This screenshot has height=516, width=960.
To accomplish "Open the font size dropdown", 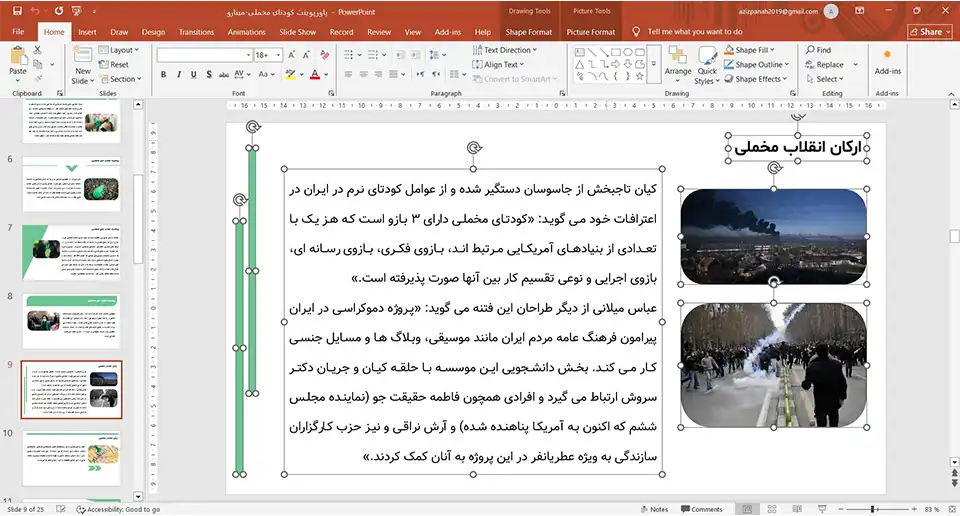I will (279, 55).
